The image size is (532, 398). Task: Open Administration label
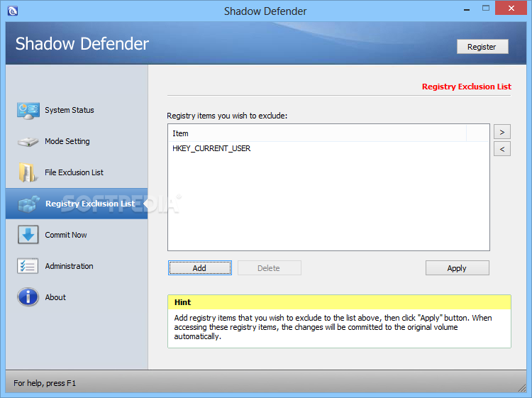[70, 266]
